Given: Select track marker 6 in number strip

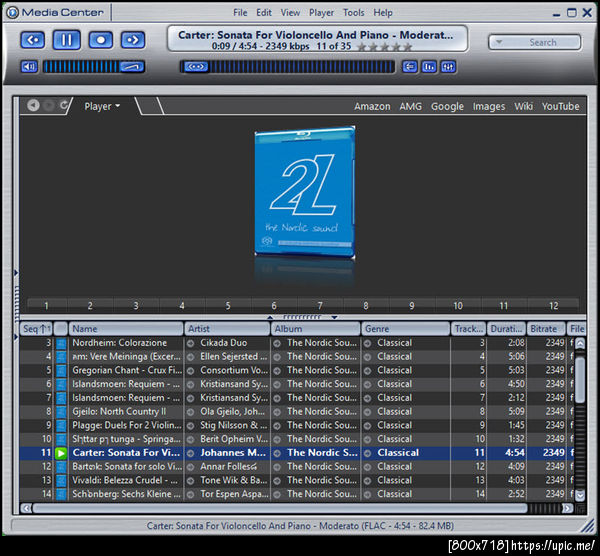Looking at the screenshot, I should click(x=274, y=306).
